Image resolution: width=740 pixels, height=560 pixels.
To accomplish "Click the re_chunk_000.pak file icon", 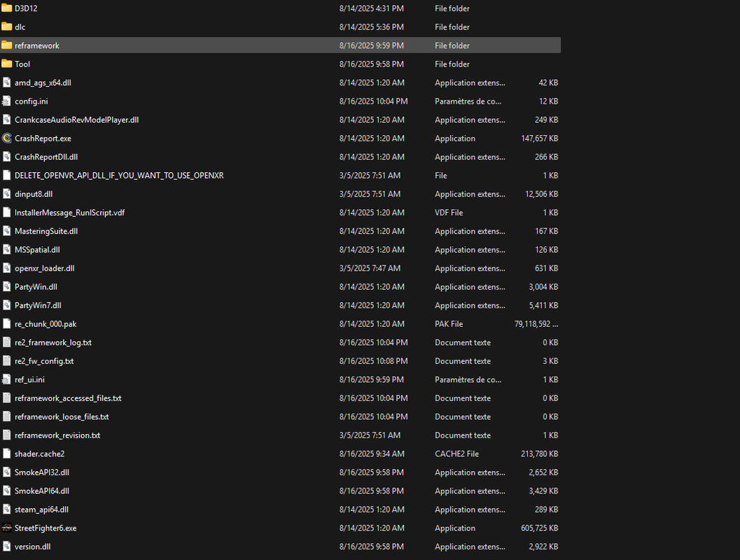I will click(x=6, y=323).
